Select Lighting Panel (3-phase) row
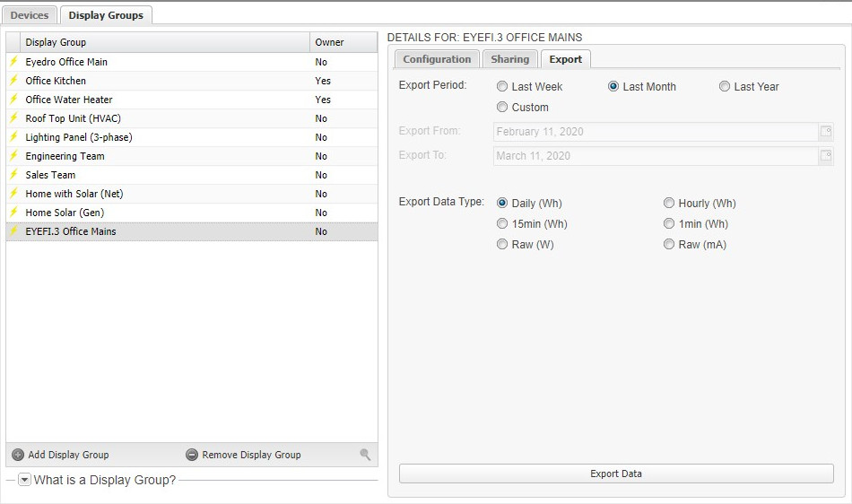The width and height of the screenshot is (852, 504). coord(192,137)
